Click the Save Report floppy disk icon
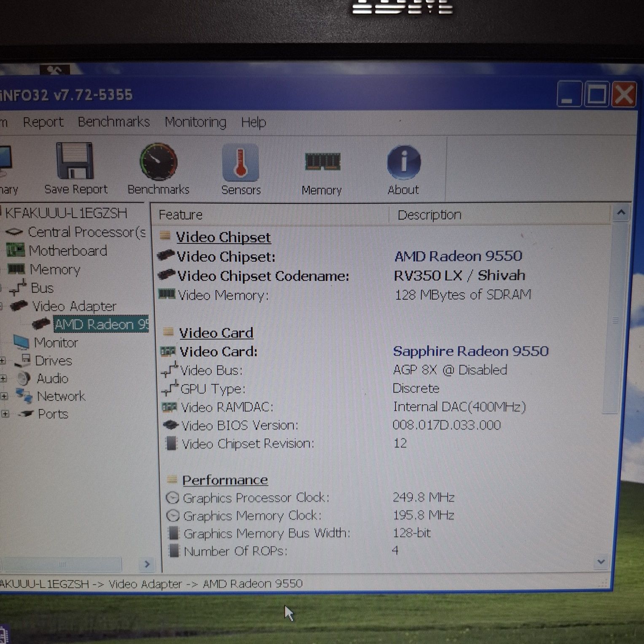 point(75,161)
